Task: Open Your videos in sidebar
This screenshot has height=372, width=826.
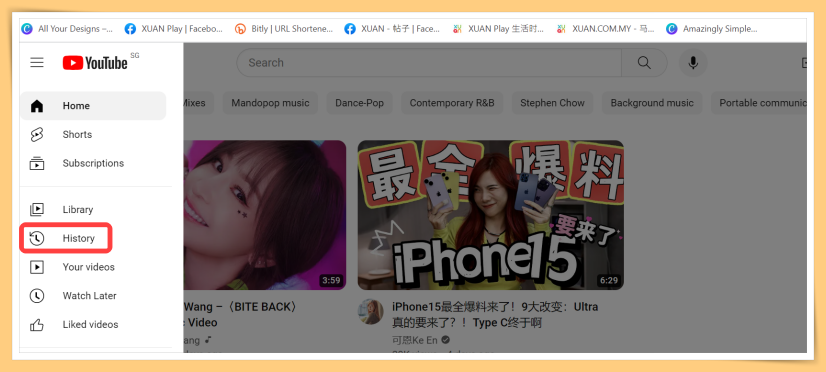Action: click(93, 267)
